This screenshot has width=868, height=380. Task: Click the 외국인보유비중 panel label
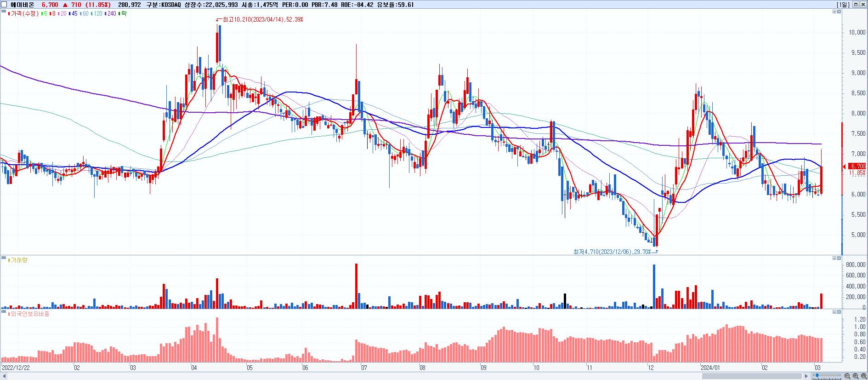pyautogui.click(x=28, y=314)
